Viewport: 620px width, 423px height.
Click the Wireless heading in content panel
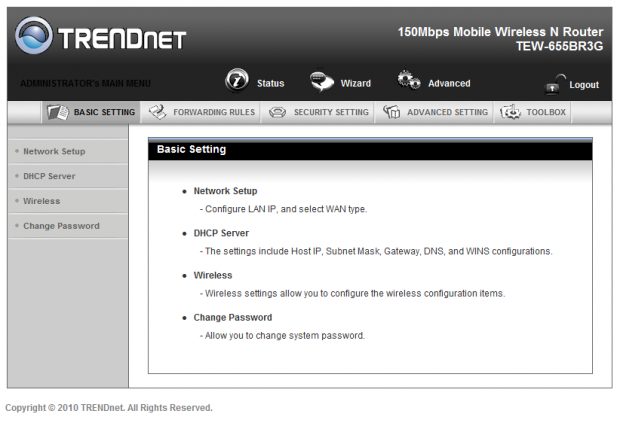tap(213, 276)
